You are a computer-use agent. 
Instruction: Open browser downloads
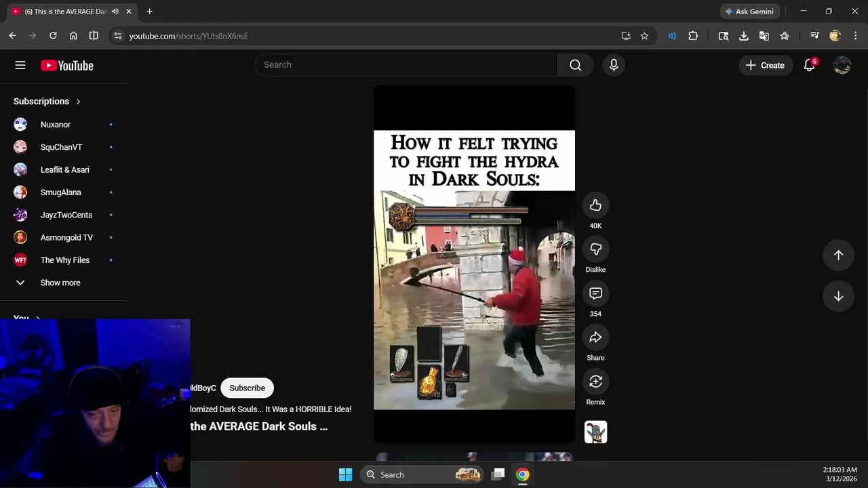tap(744, 36)
